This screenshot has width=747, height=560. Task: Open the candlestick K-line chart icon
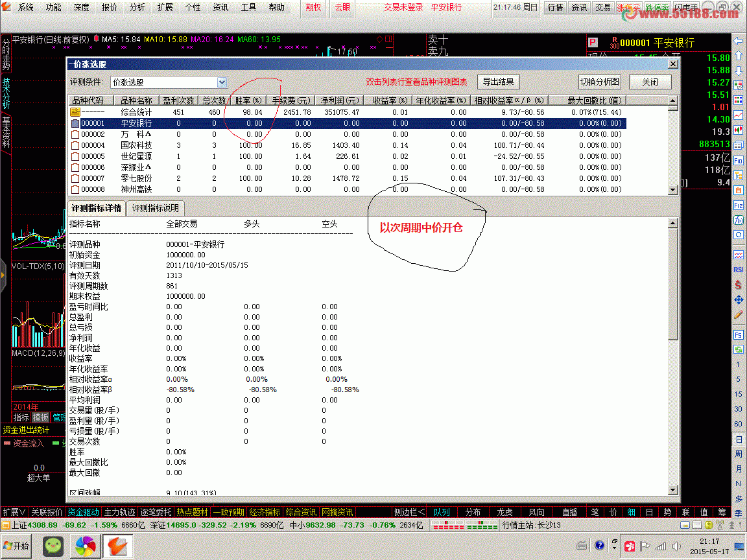[739, 130]
